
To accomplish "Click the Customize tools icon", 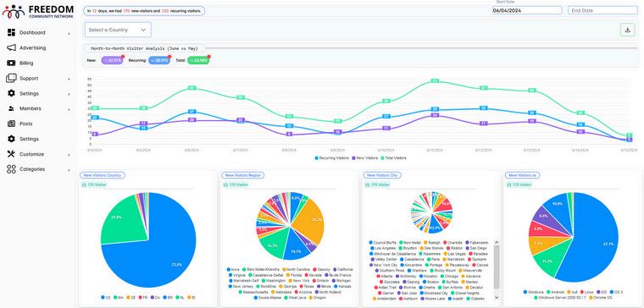I will pos(12,154).
